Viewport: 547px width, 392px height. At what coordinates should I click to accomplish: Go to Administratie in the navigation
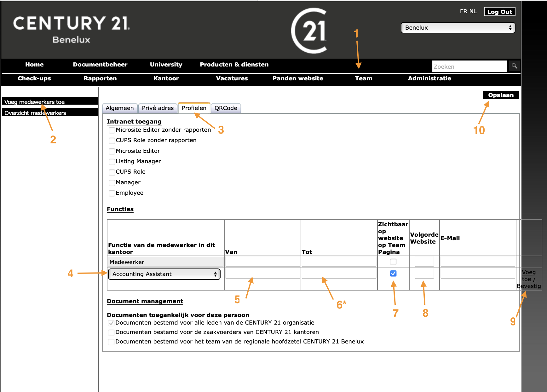429,78
